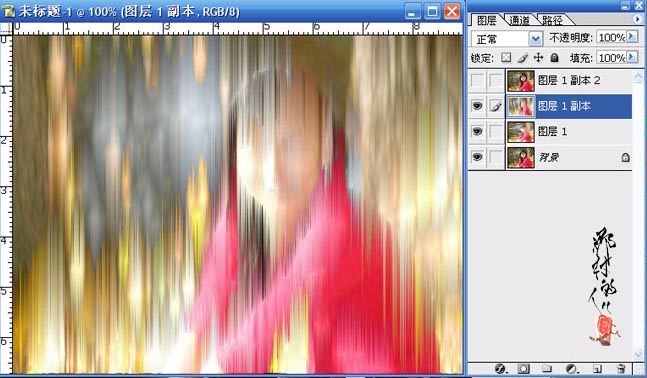Show the 图层 1 副本 2 layer
647x378 pixels.
pos(477,80)
